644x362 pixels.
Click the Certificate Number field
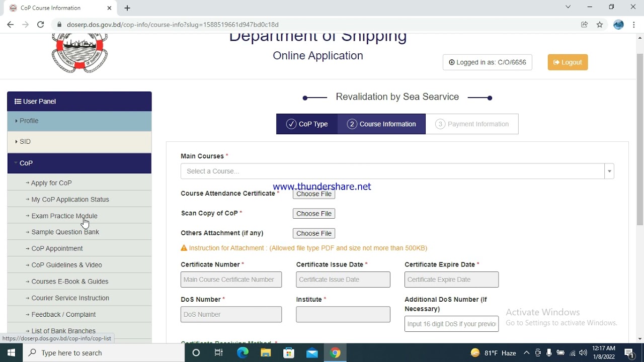tap(231, 280)
